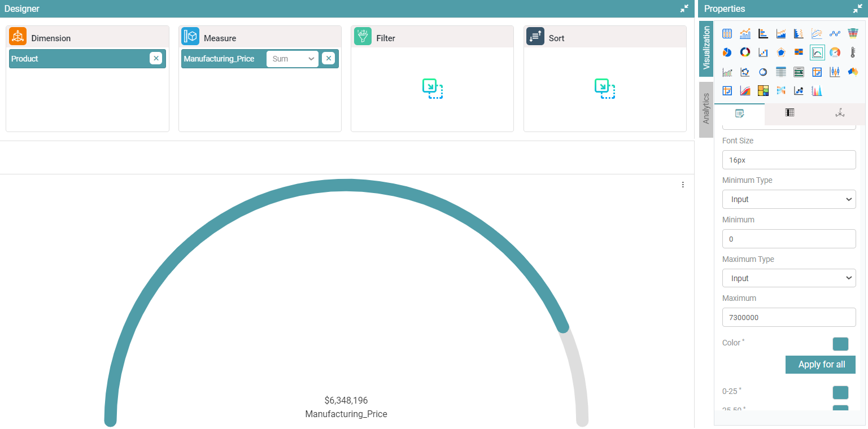Select the funnel chart visualization icon
Image resolution: width=868 pixels, height=429 pixels.
click(853, 34)
